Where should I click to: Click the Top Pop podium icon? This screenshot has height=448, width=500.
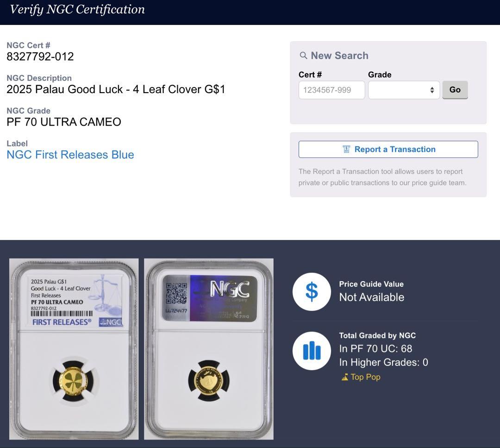tap(344, 377)
